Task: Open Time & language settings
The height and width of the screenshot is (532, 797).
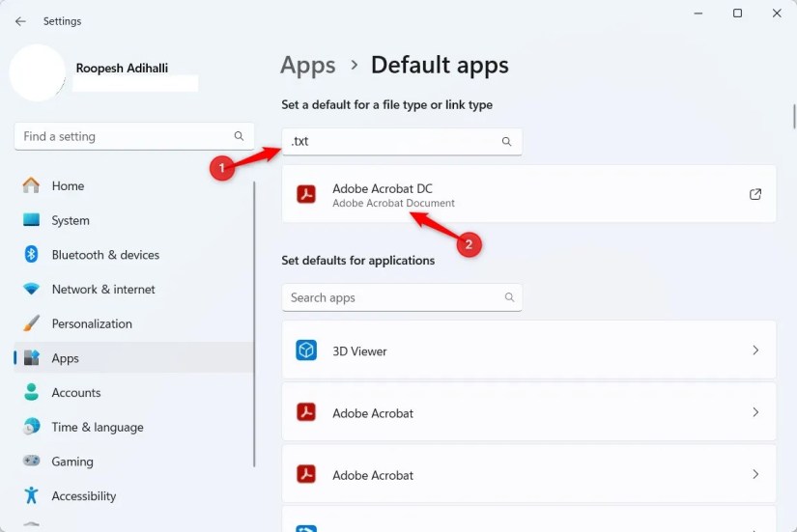Action: (133, 428)
